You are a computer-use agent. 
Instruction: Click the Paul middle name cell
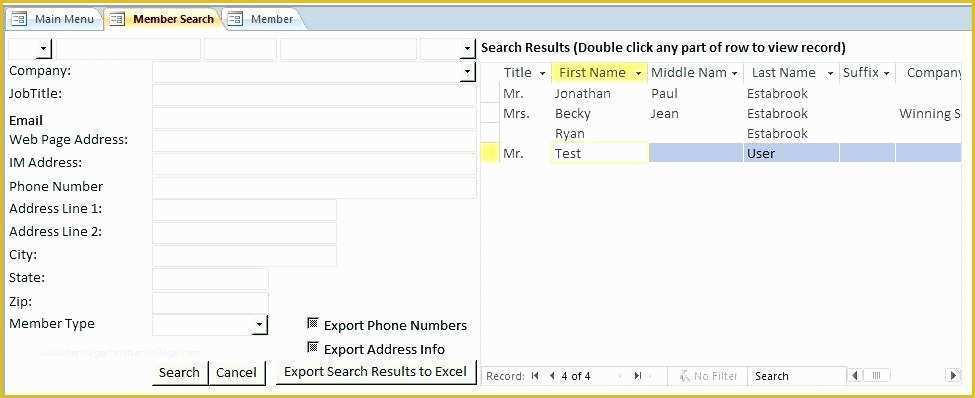(x=696, y=94)
